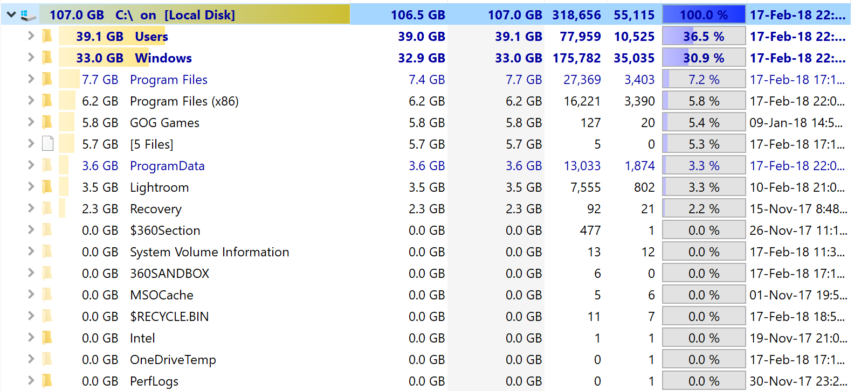This screenshot has height=391, width=868.
Task: Expand the ProgramData folder
Action: (31, 165)
